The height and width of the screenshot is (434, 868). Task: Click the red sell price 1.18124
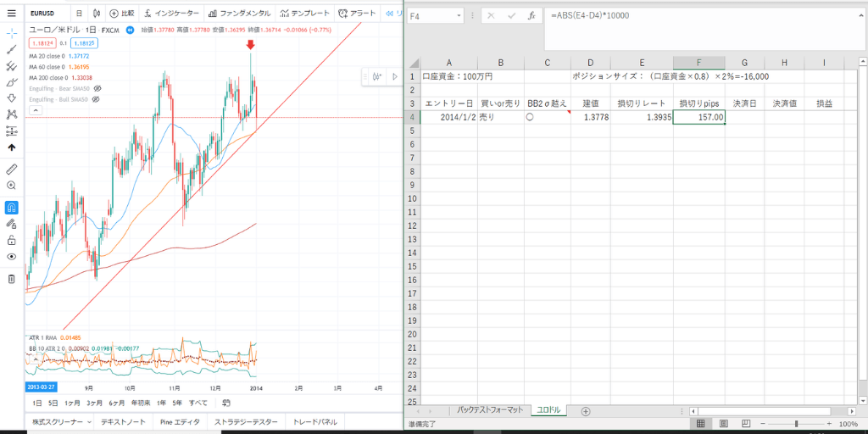point(42,42)
